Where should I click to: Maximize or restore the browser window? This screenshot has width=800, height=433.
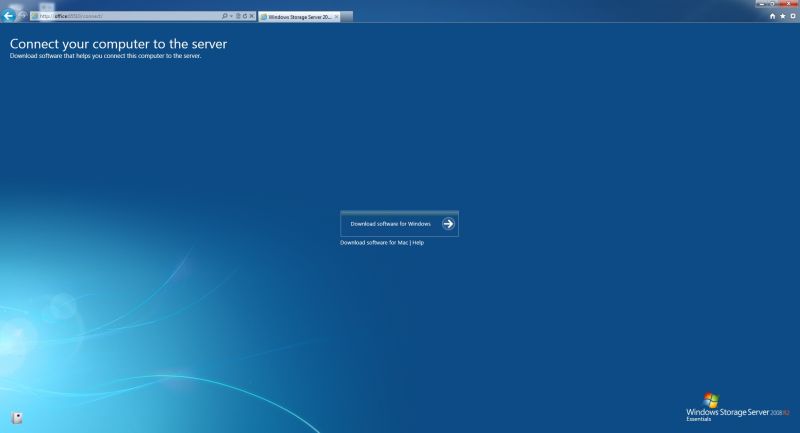(772, 4)
